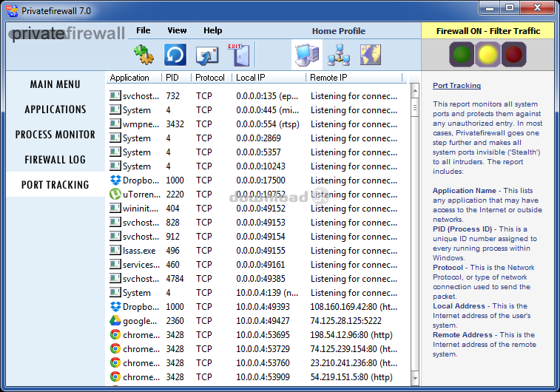This screenshot has width=560, height=392.
Task: Select the Home Profile computer icon
Action: click(x=307, y=55)
